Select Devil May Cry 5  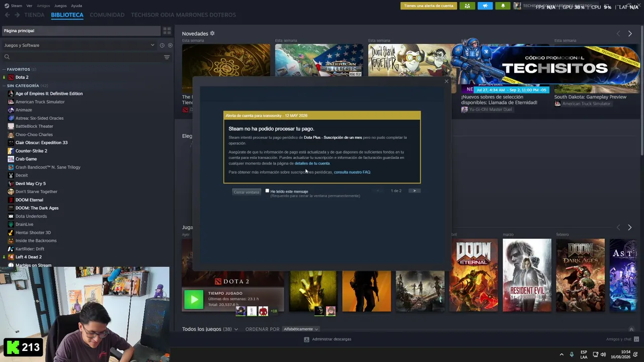(30, 184)
